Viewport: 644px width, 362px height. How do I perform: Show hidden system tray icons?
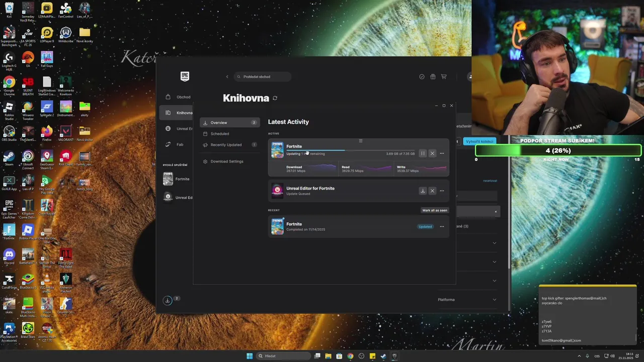click(x=579, y=356)
